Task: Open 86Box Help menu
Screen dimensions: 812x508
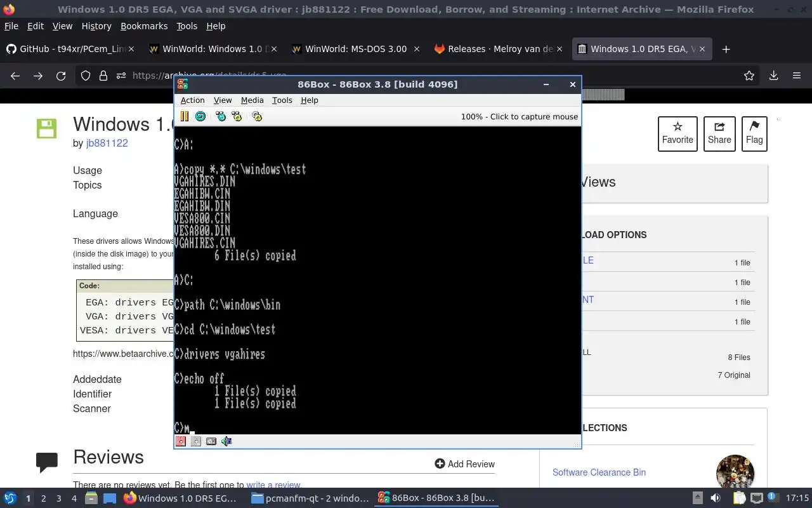Action: pos(310,100)
